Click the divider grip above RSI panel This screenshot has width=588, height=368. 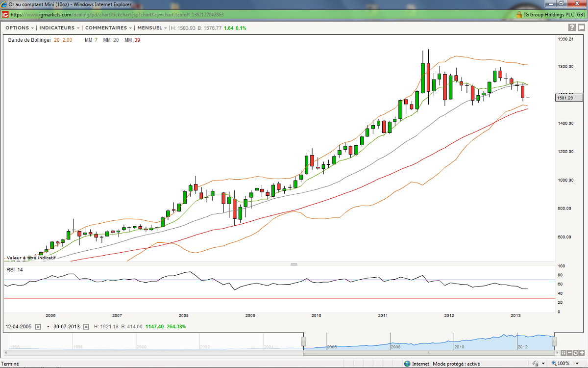tap(294, 264)
